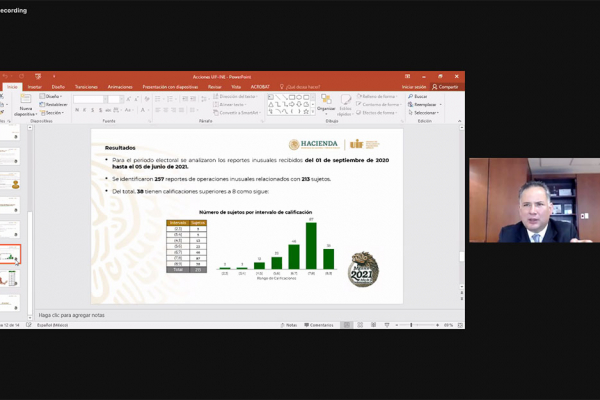This screenshot has width=600, height=400.
Task: Open the Diseño layout dropdown in Diapositivas group
Action: (51, 96)
